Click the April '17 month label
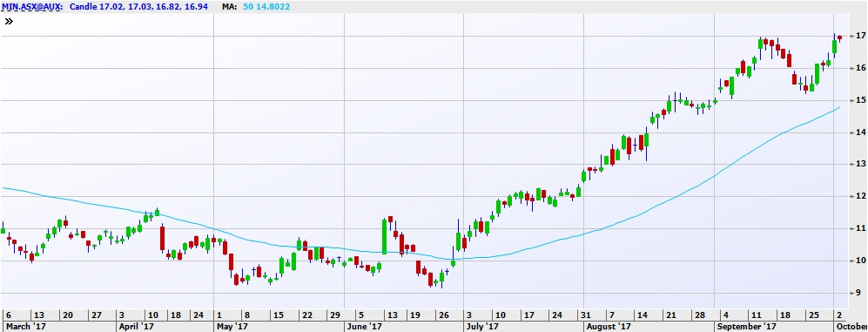The width and height of the screenshot is (868, 332). coord(136,326)
